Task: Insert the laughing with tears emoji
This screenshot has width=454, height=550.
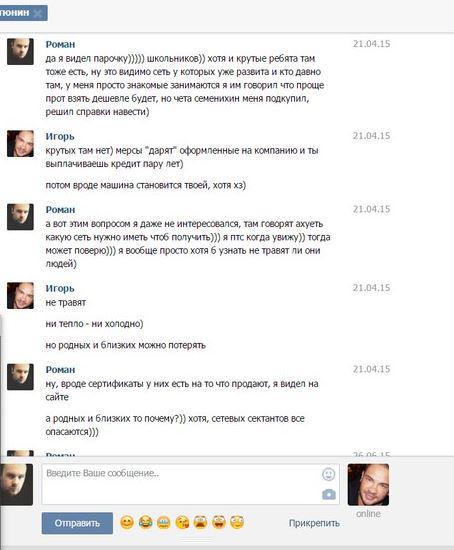Action: pos(145,522)
